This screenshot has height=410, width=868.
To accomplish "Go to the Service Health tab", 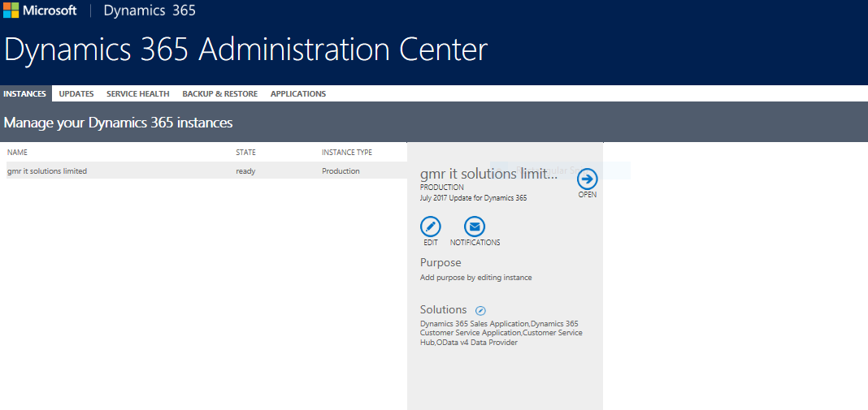I will click(138, 94).
